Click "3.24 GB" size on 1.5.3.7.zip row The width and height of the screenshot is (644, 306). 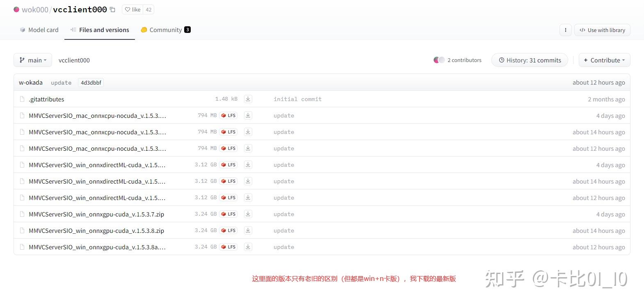[206, 214]
